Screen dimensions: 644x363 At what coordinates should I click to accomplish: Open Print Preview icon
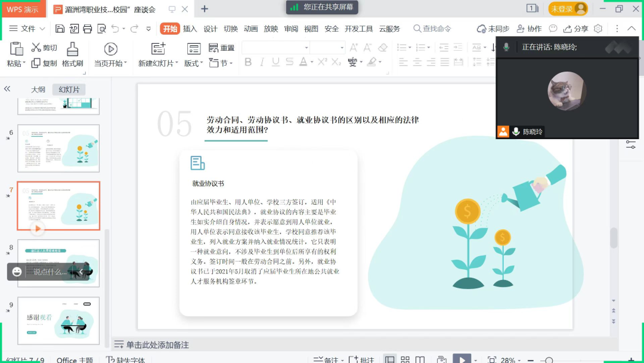[x=101, y=29]
